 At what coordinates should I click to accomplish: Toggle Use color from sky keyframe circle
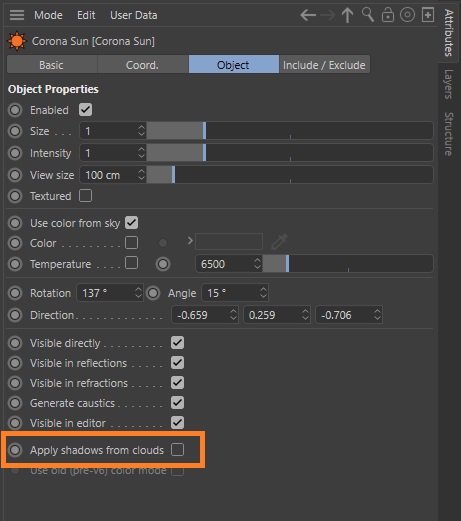(15, 223)
